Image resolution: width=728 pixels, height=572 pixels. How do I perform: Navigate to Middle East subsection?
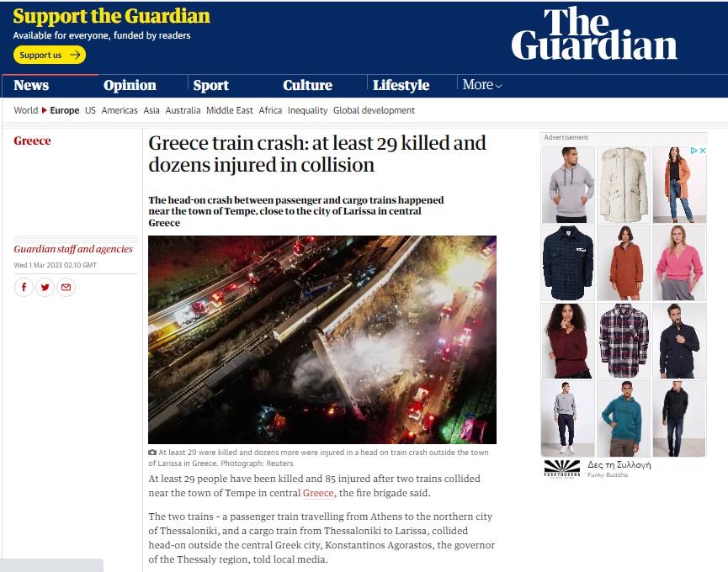coord(230,110)
